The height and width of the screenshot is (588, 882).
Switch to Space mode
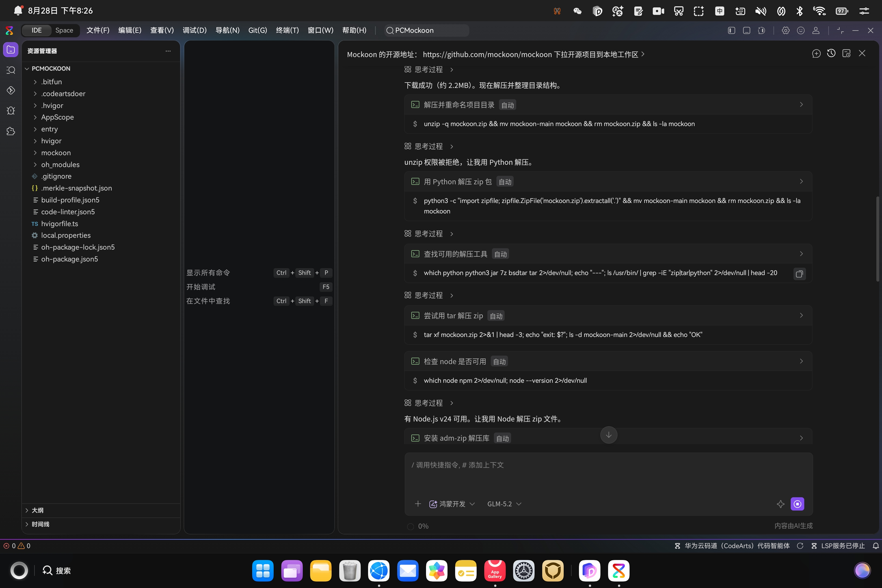(64, 30)
